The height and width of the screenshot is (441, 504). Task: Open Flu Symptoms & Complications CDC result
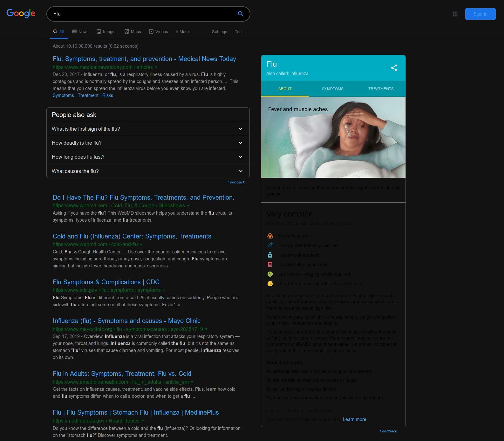pos(106,282)
